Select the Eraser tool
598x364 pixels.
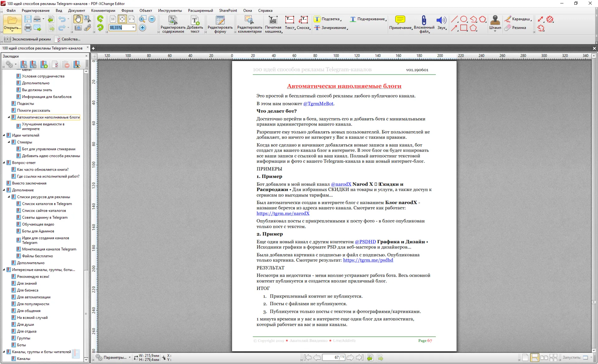pyautogui.click(x=515, y=28)
